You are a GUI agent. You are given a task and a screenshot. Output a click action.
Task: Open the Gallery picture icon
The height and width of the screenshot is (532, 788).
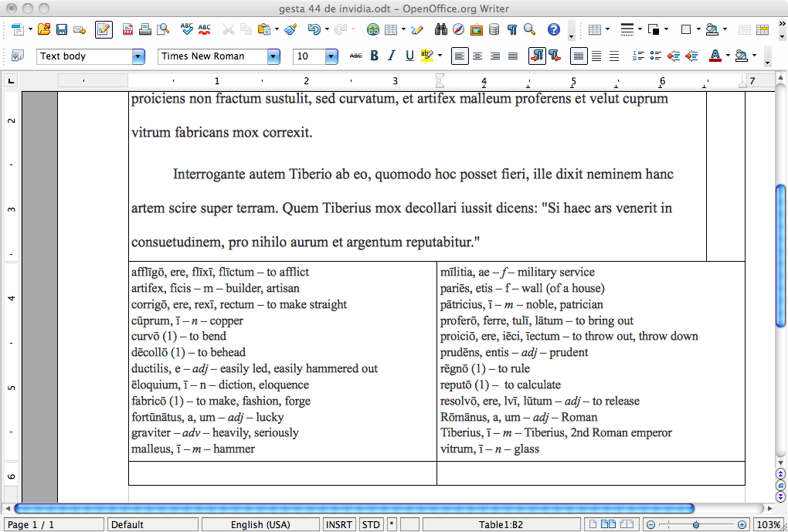[476, 30]
